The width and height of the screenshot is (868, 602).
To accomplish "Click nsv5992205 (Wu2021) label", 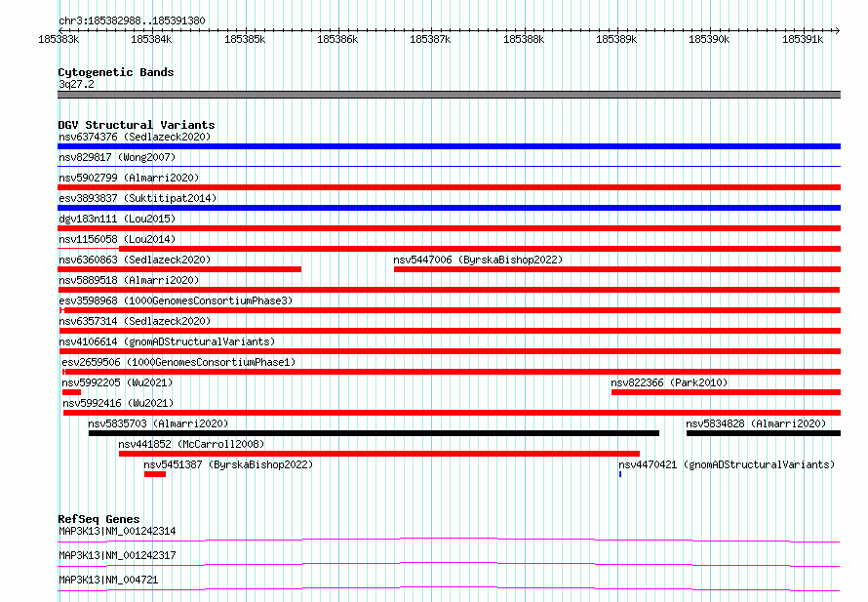I will coord(117,382).
